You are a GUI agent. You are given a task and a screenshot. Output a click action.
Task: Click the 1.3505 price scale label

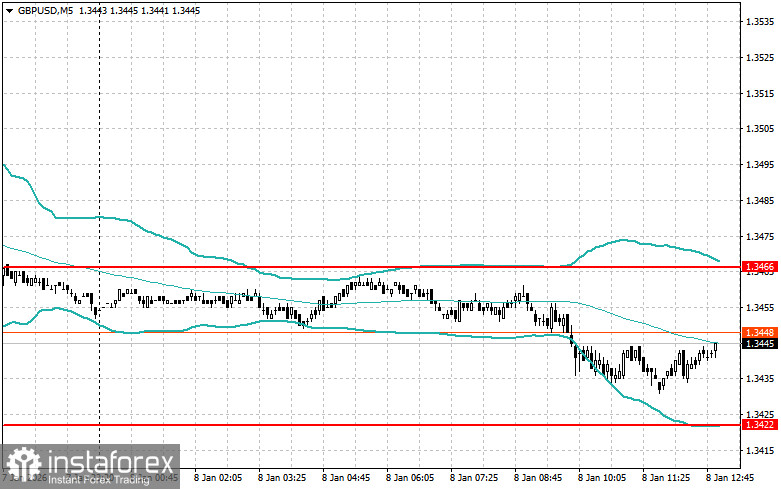point(758,129)
